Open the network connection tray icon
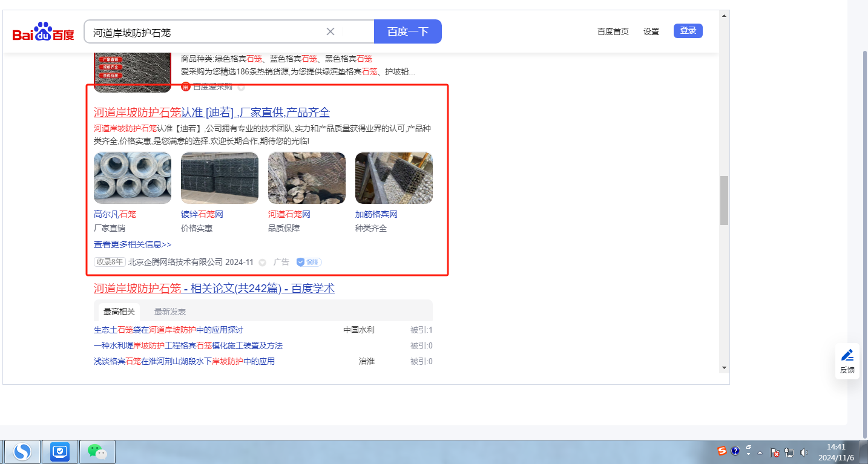Image resolution: width=868 pixels, height=464 pixels. click(x=789, y=453)
